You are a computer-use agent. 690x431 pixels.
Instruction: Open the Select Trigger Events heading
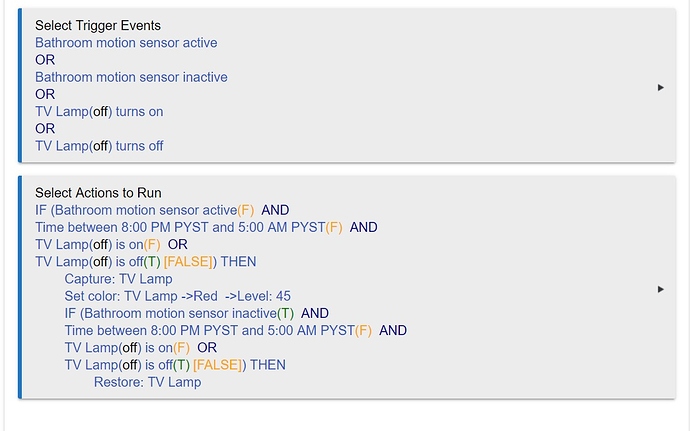point(98,25)
